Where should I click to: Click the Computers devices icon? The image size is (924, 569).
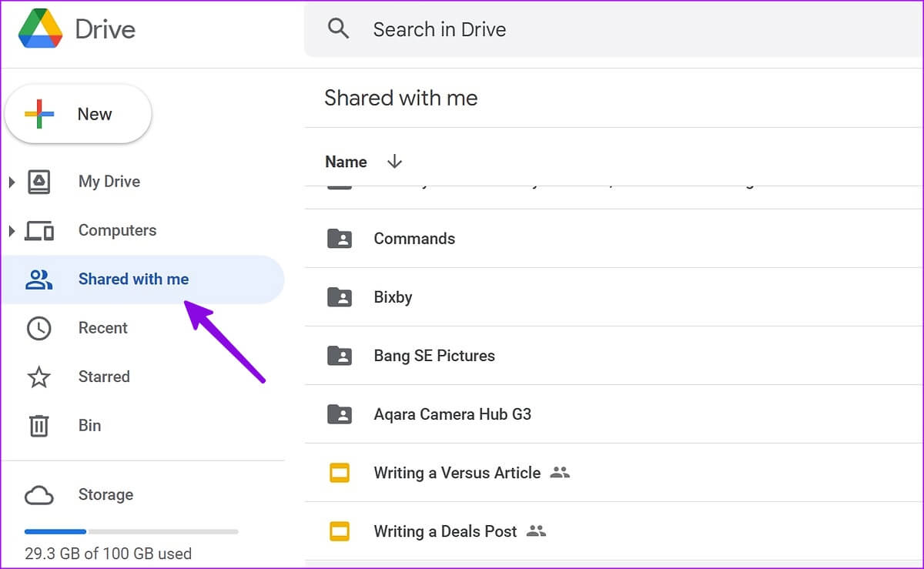[x=39, y=230]
